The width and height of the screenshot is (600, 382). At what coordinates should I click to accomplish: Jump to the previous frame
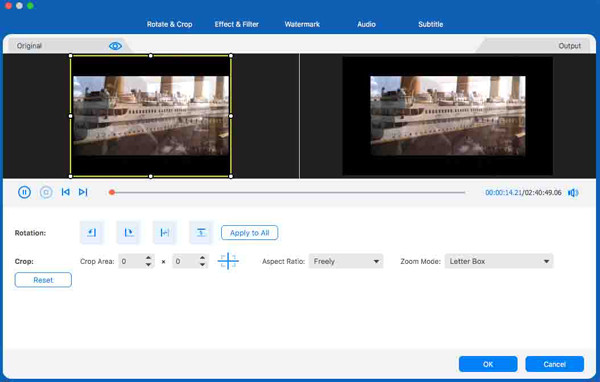pyautogui.click(x=65, y=192)
